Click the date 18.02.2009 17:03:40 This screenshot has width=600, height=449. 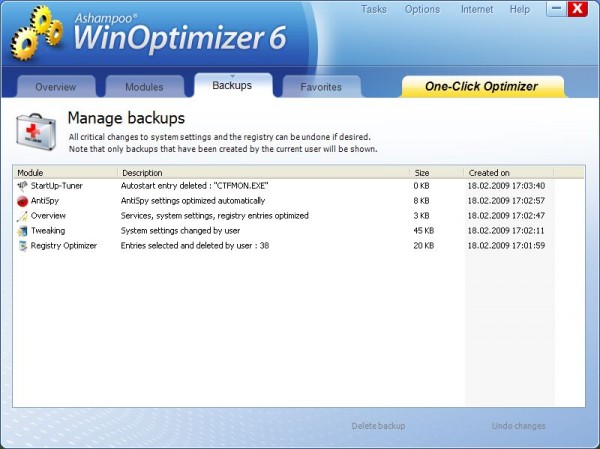[506, 186]
